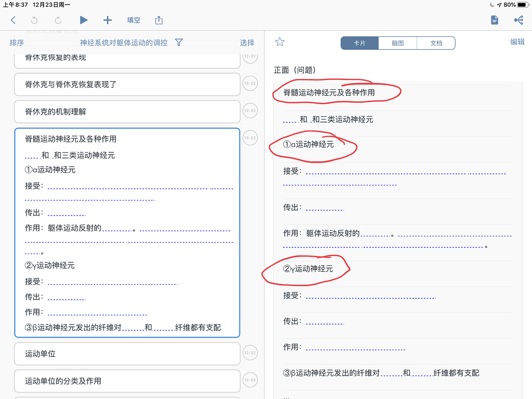Toggle the favorite star on this card
Viewport: 532px width, 399px height.
pos(280,43)
